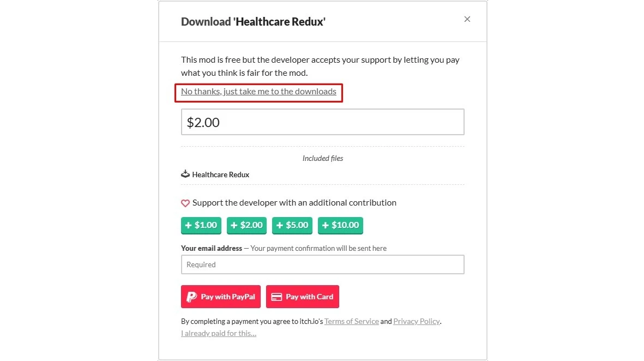Click 'No thanks, just take me to the downloads'
This screenshot has height=361, width=644.
258,92
